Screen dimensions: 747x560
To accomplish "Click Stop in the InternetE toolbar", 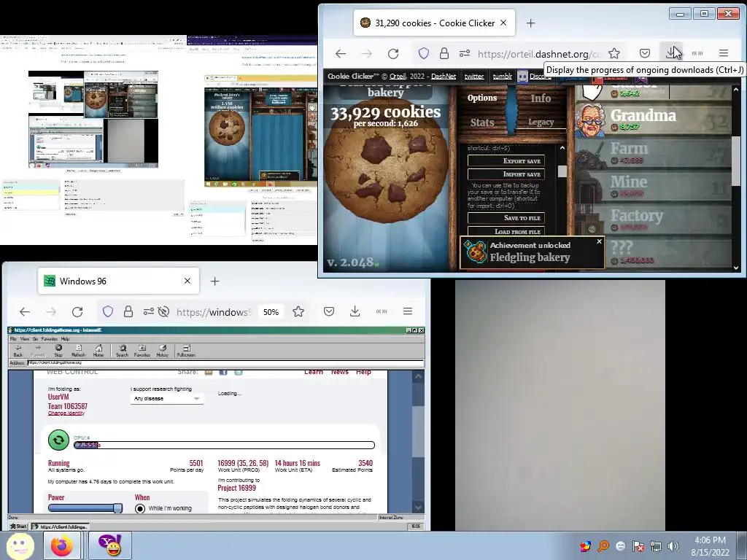I will (x=58, y=351).
